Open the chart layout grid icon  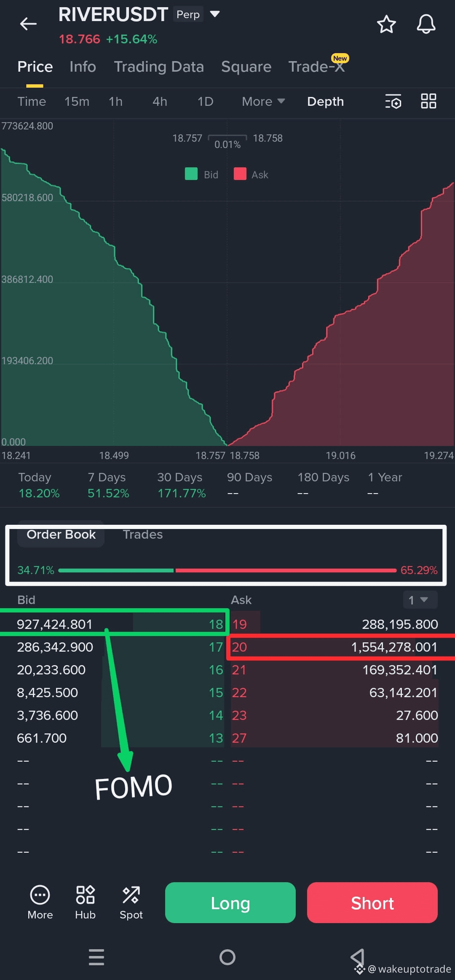point(428,101)
